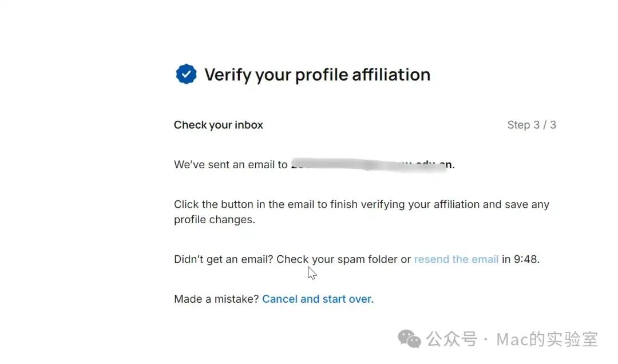Viewport: 618px width, 364px height.
Task: Click the Mac的实验室 watermark text
Action: pos(547,339)
